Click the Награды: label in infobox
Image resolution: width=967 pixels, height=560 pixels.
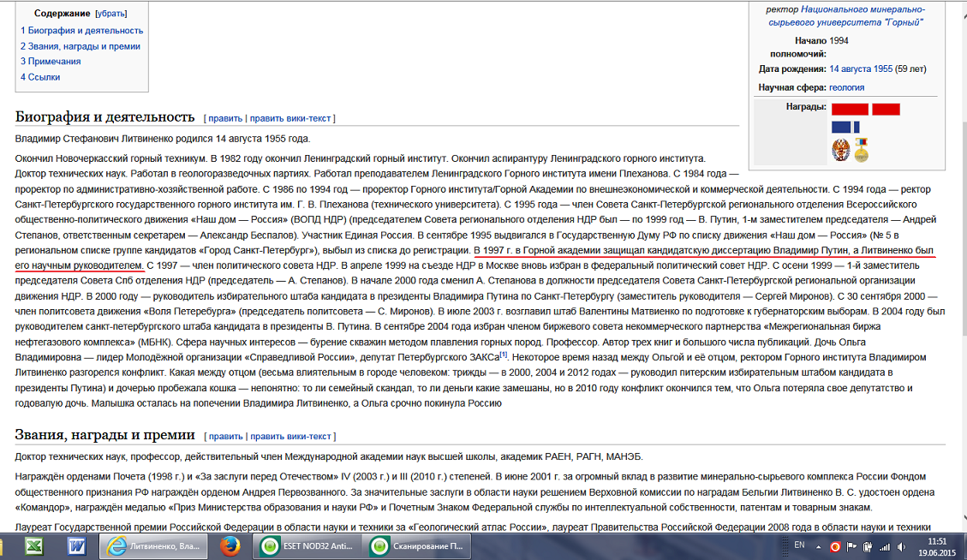(806, 107)
